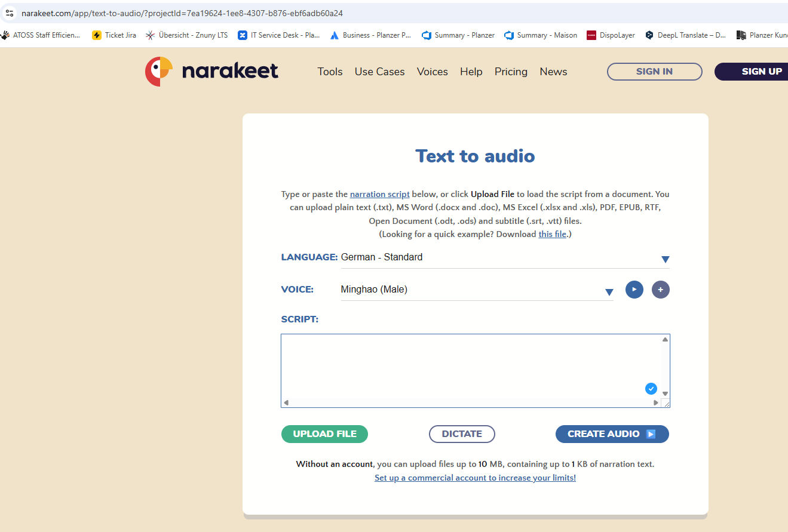This screenshot has width=788, height=532.
Task: Open the DispoLayer bookmark
Action: click(611, 35)
